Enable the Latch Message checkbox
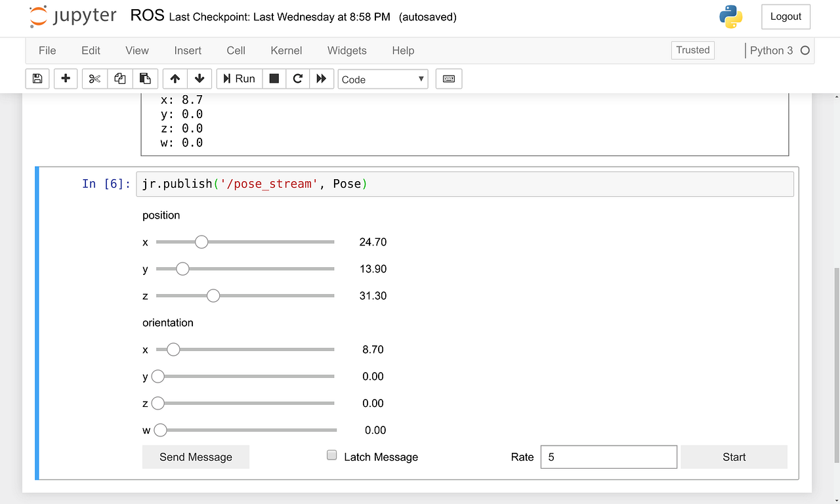This screenshot has height=504, width=840. [x=331, y=454]
